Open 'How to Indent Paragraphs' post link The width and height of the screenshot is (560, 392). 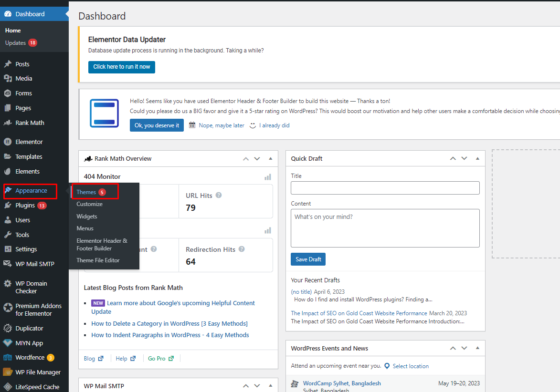[x=170, y=335]
